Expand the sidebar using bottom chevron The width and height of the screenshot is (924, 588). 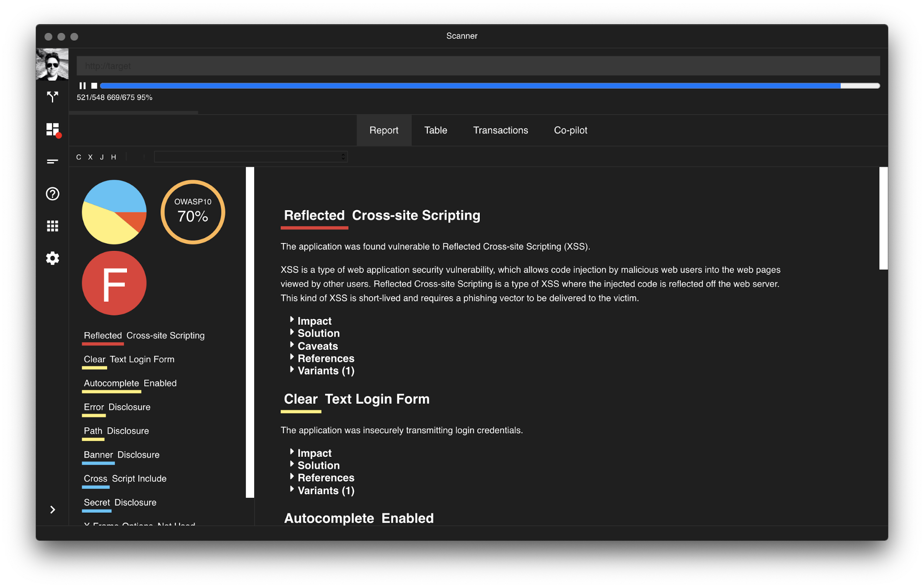click(53, 509)
